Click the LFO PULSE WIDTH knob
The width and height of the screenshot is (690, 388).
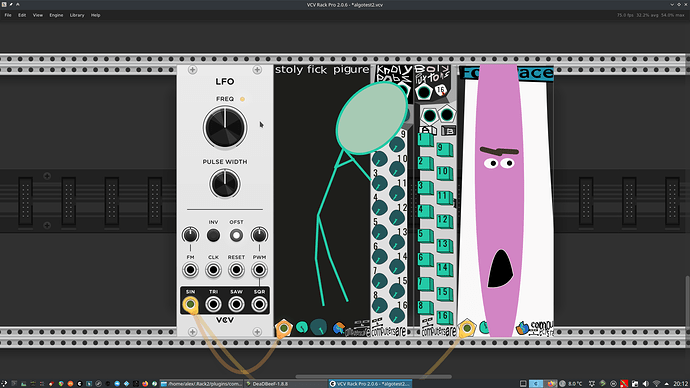tap(225, 184)
